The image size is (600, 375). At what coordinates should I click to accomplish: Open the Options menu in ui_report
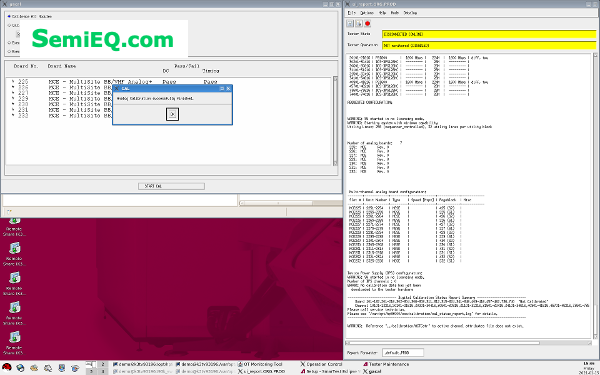click(x=367, y=13)
